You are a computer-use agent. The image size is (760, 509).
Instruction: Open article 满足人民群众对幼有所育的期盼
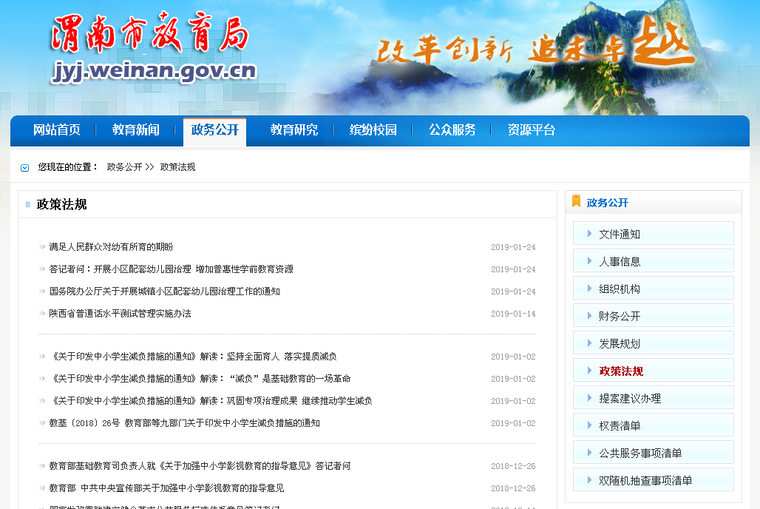coord(111,247)
